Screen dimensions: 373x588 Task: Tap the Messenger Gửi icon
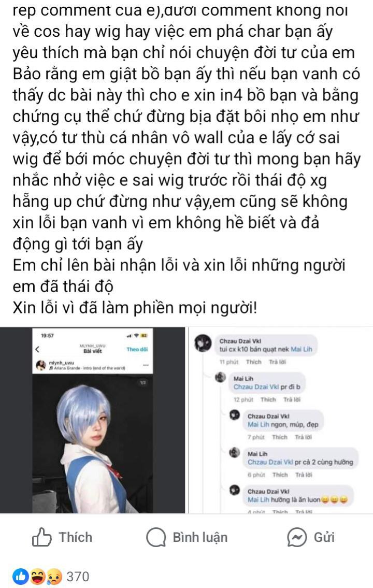tap(297, 537)
